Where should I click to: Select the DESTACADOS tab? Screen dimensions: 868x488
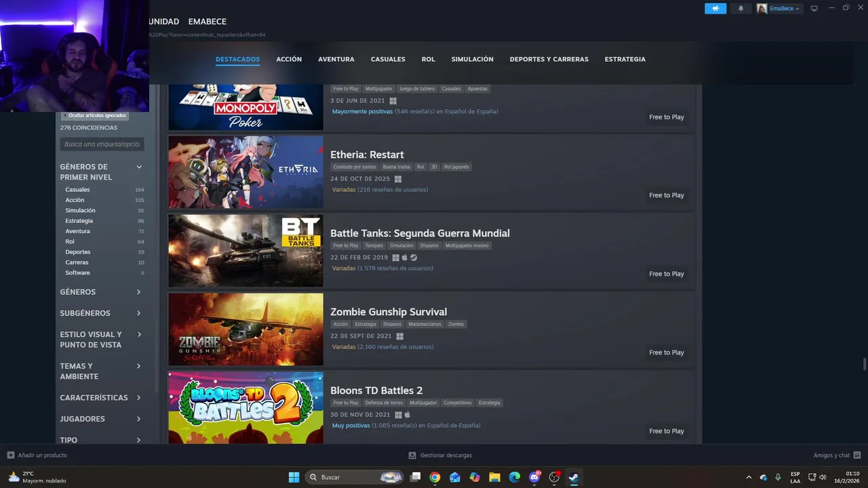(x=237, y=59)
